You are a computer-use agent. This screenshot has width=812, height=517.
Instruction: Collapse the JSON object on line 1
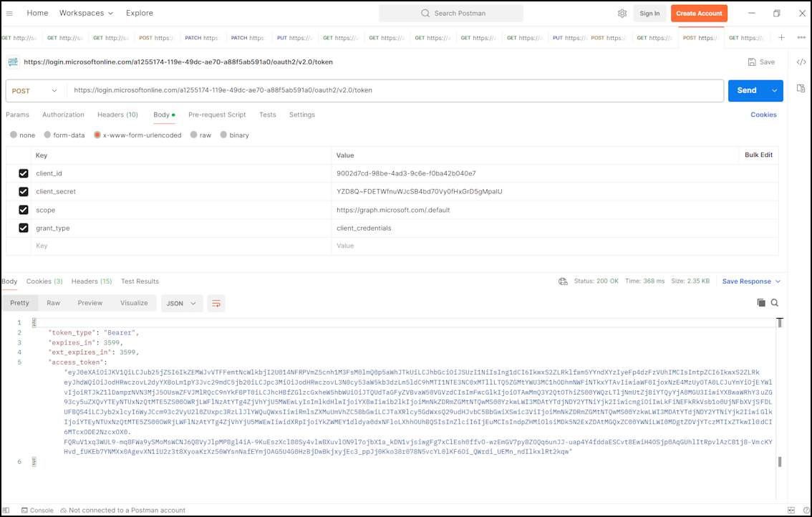34,323
